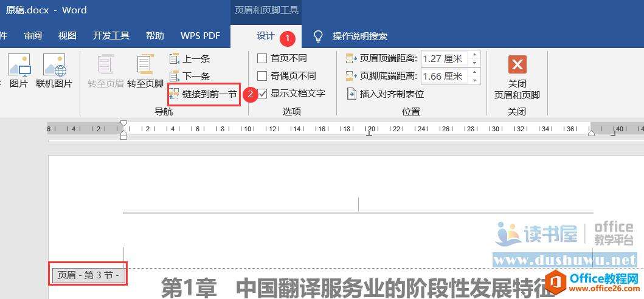The width and height of the screenshot is (644, 299).
Task: Go to next header with 下一条
Action: (x=190, y=76)
